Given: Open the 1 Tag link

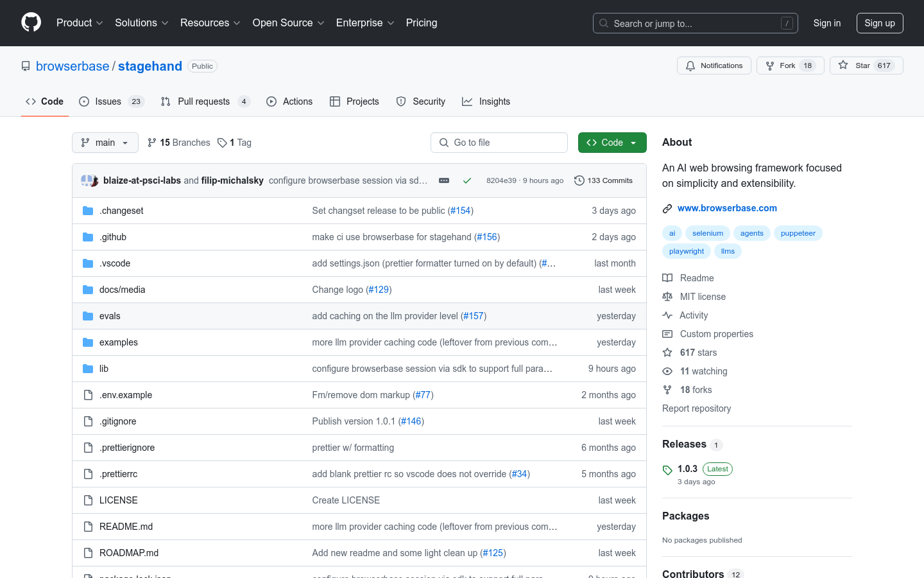Looking at the screenshot, I should pos(234,143).
